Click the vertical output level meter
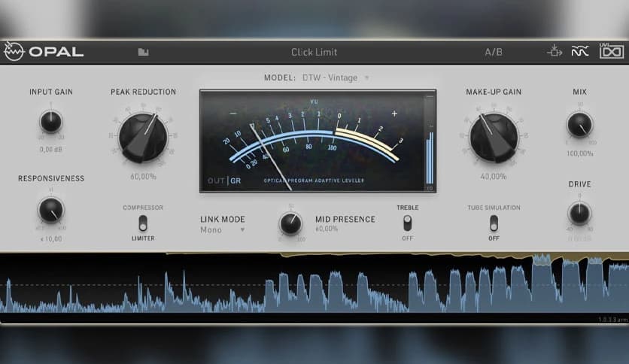The width and height of the screenshot is (629, 364). click(430, 142)
